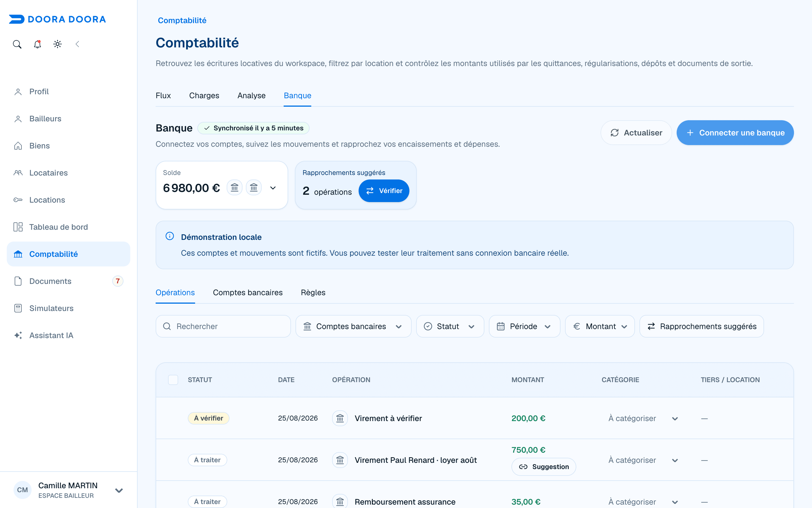Collapse sidebar with the left chevron
The image size is (812, 508).
[78, 44]
